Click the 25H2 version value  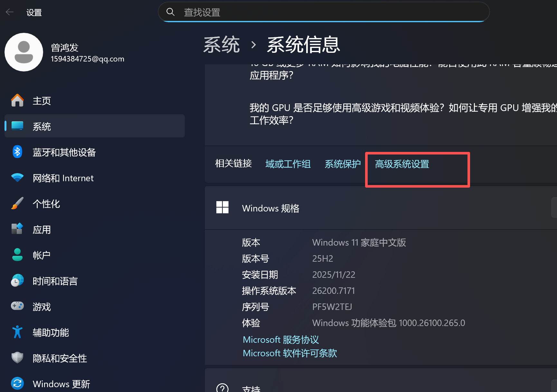(x=323, y=258)
